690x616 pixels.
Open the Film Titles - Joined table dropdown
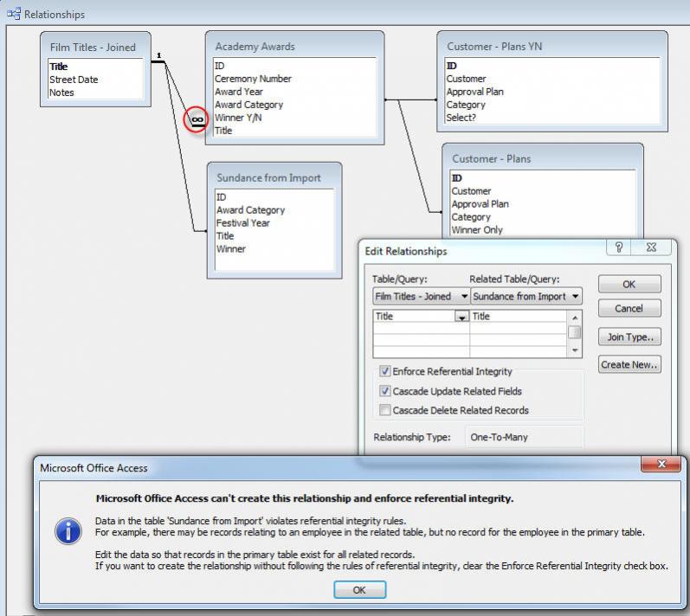464,297
